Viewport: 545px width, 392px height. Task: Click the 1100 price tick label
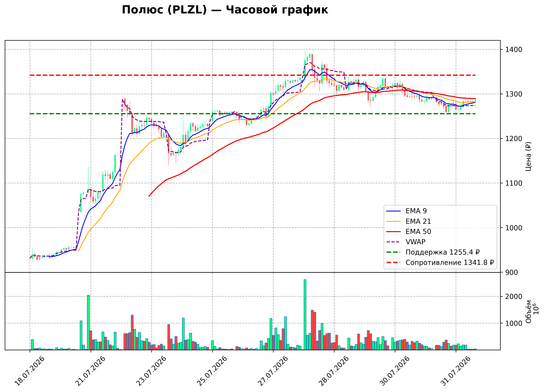pos(514,183)
